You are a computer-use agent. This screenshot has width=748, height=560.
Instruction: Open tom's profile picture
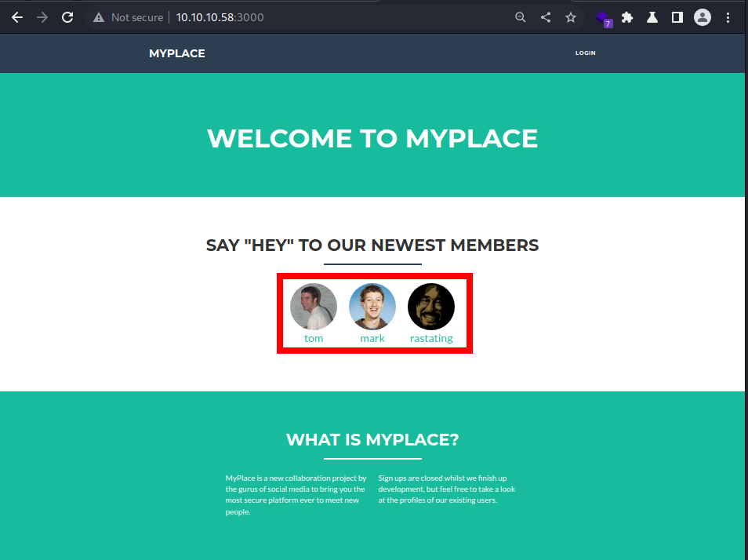(314, 307)
